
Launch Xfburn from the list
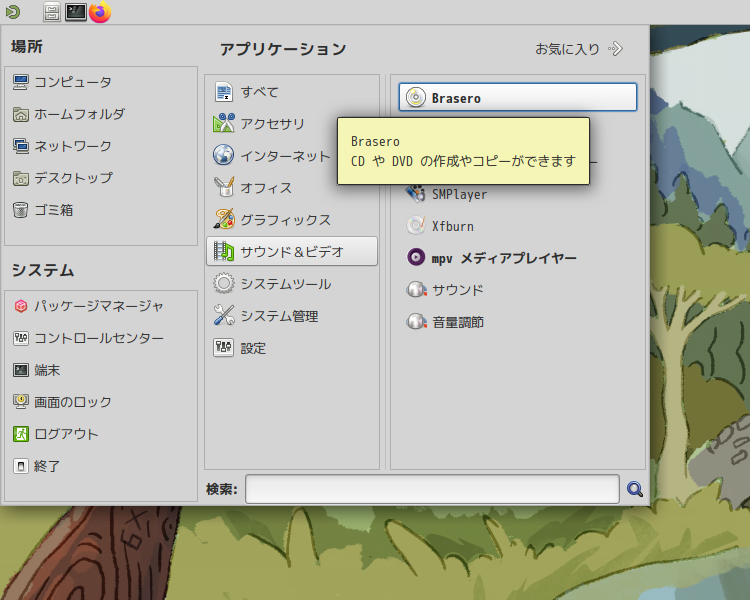tap(518, 226)
